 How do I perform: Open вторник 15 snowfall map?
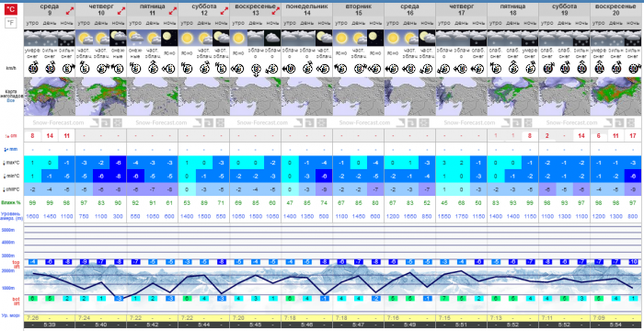click(x=359, y=97)
